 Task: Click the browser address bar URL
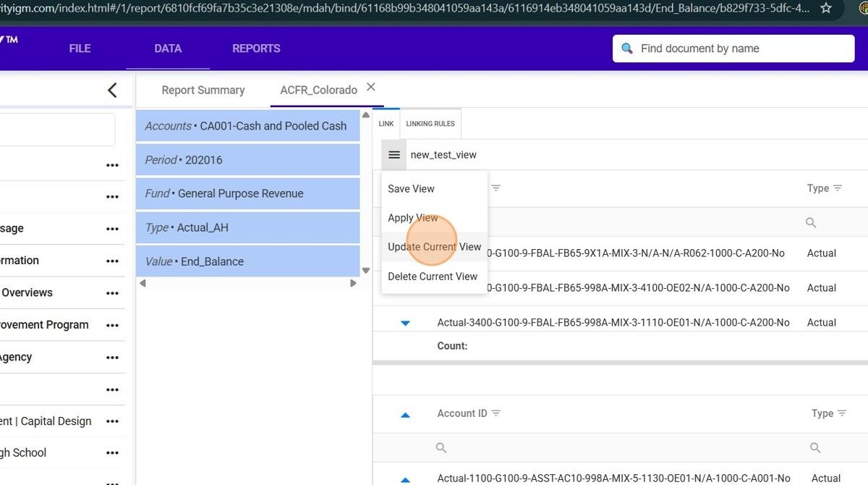[405, 8]
